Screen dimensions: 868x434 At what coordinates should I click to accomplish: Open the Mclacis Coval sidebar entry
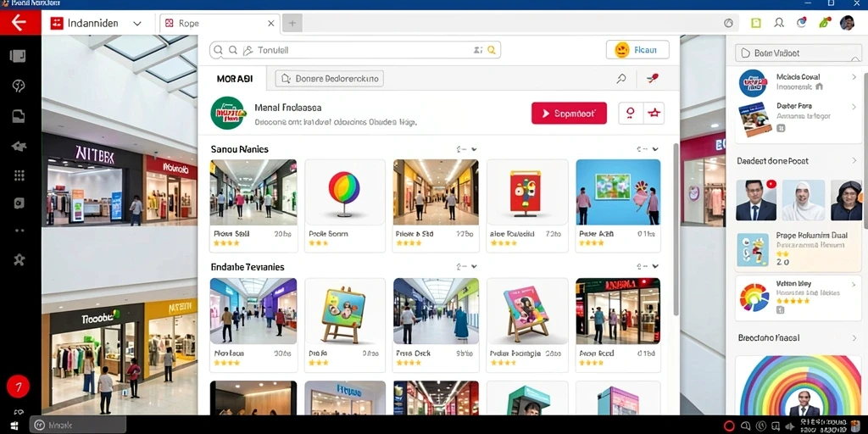click(x=798, y=82)
